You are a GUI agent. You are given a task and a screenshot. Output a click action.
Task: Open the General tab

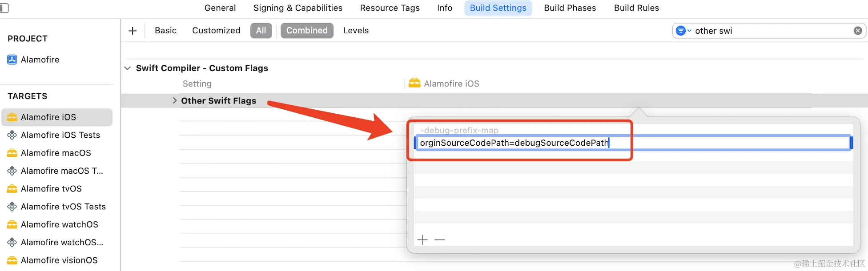220,8
